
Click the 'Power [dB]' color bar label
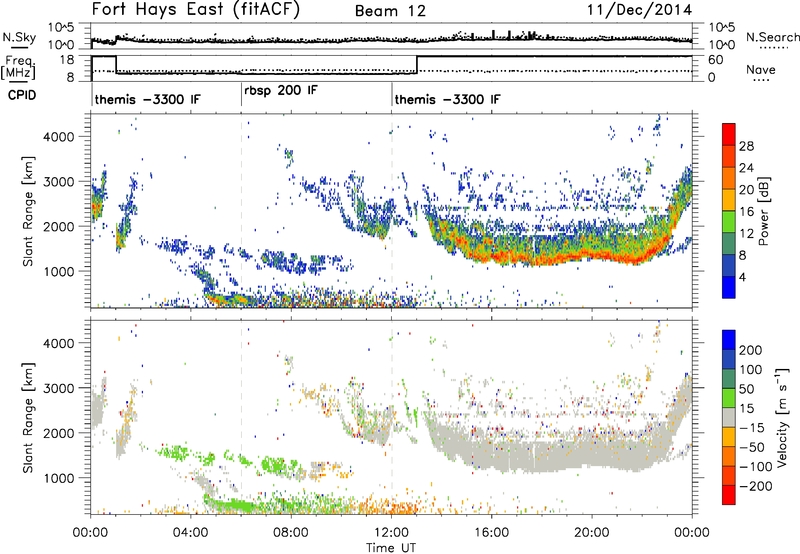pyautogui.click(x=763, y=211)
